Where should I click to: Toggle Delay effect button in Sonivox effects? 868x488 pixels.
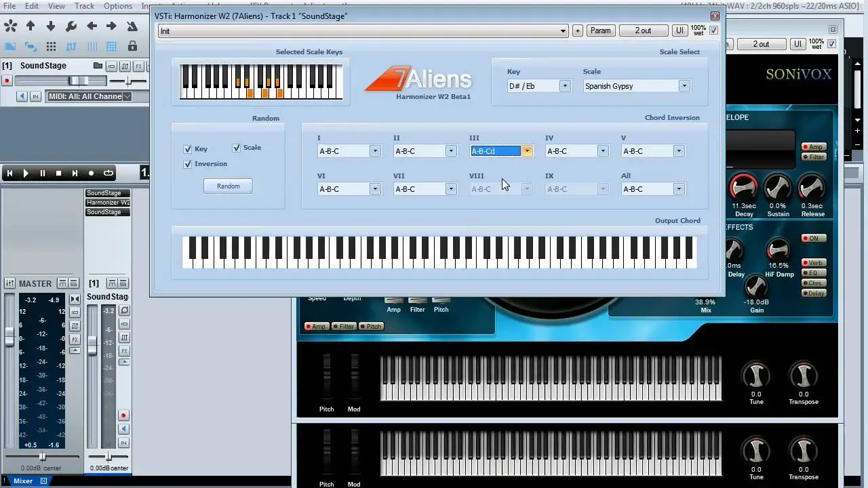pyautogui.click(x=813, y=293)
